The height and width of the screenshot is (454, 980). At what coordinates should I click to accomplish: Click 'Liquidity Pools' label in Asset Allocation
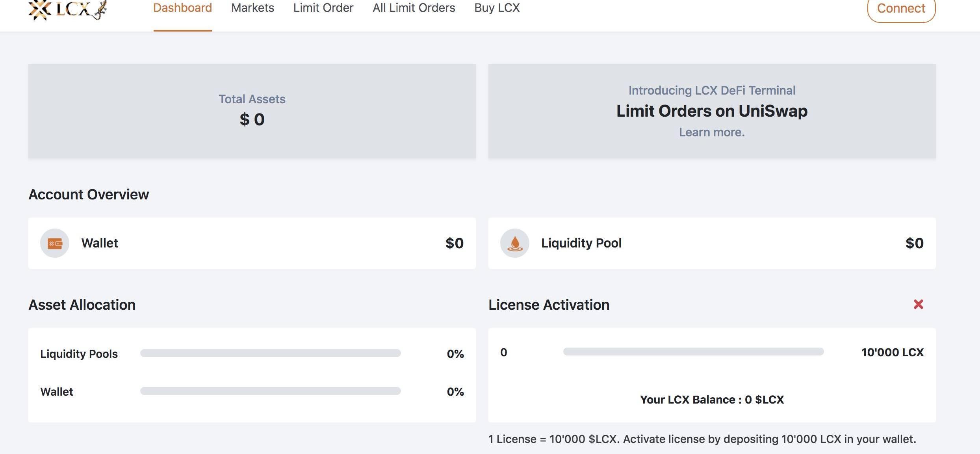[x=79, y=354]
